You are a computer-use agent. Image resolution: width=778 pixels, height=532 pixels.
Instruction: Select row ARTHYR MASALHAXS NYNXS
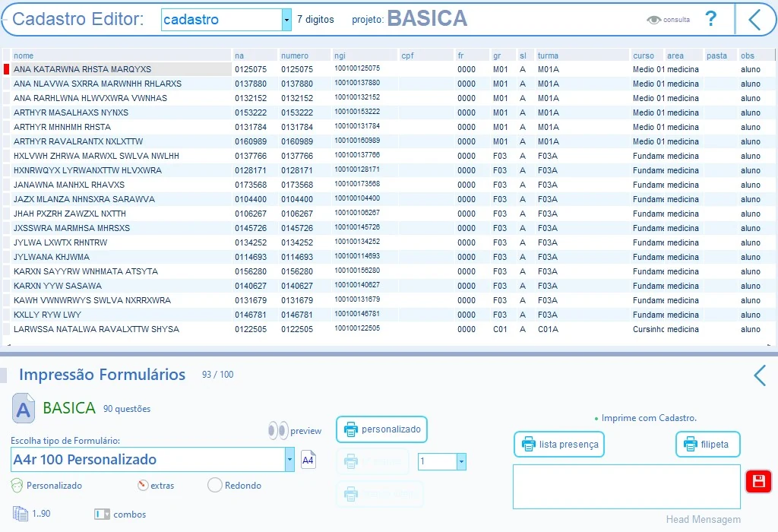click(x=389, y=112)
